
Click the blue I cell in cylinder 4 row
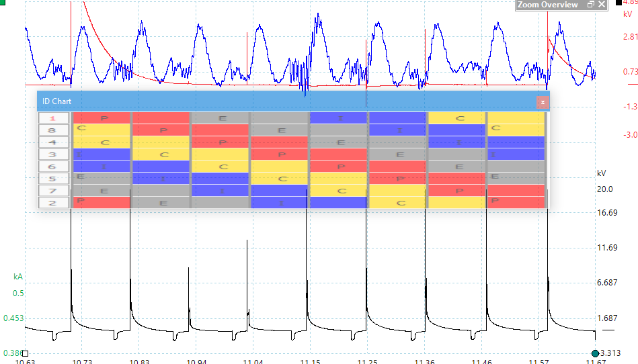pos(458,142)
